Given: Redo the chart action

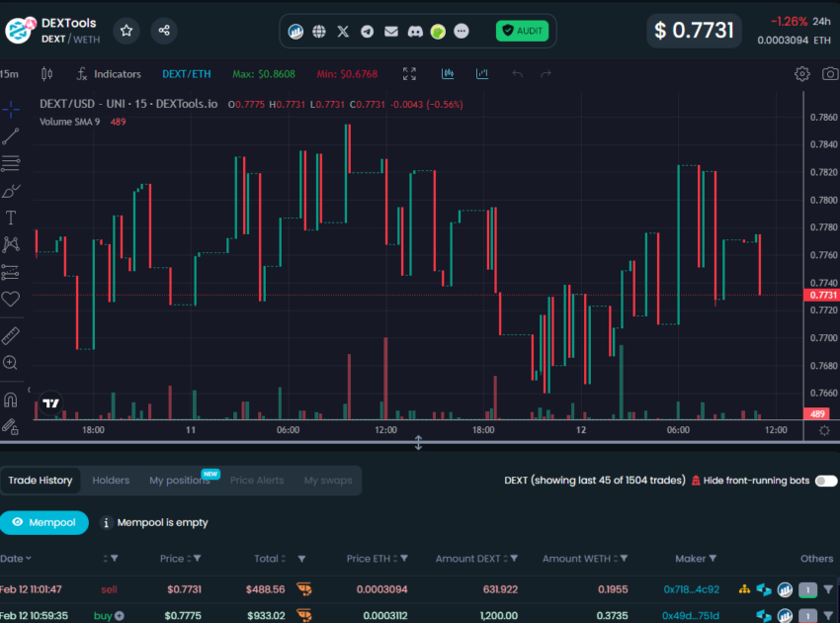Looking at the screenshot, I should [546, 74].
